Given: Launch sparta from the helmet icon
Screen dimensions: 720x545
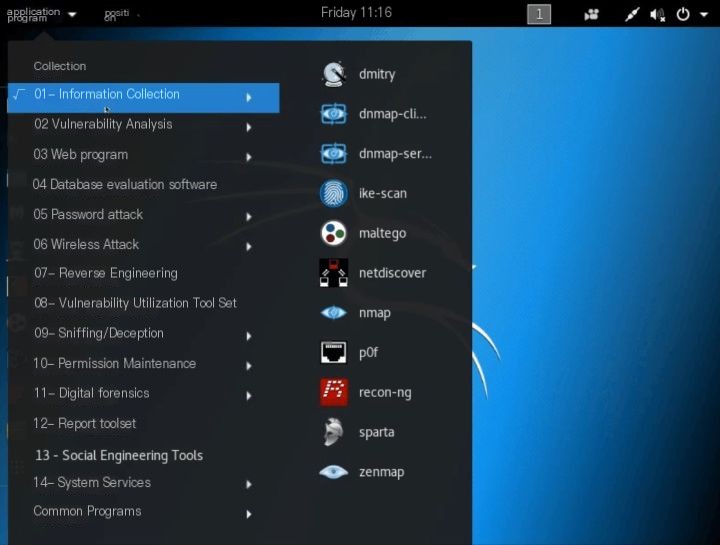Looking at the screenshot, I should coord(334,432).
